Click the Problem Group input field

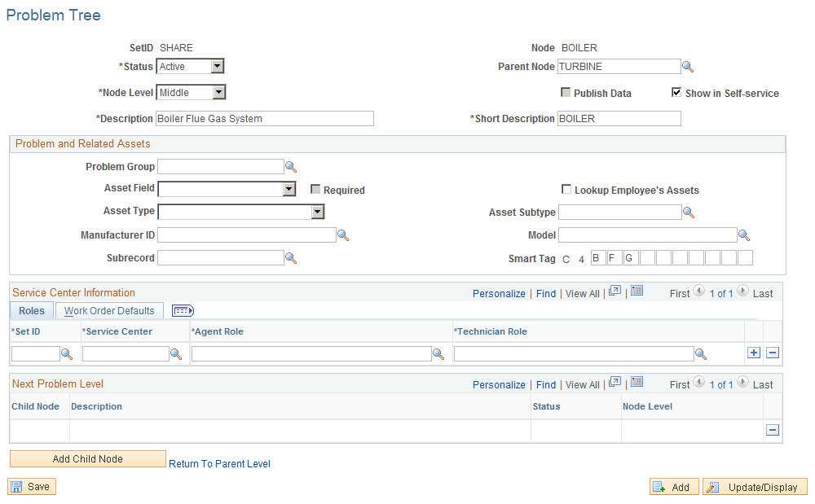[221, 167]
